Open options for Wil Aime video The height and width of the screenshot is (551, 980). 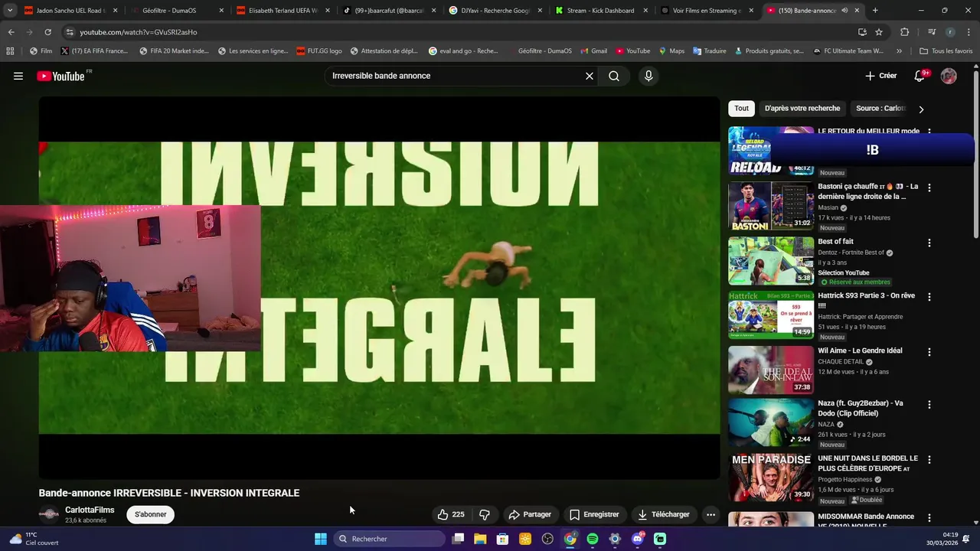click(x=929, y=352)
